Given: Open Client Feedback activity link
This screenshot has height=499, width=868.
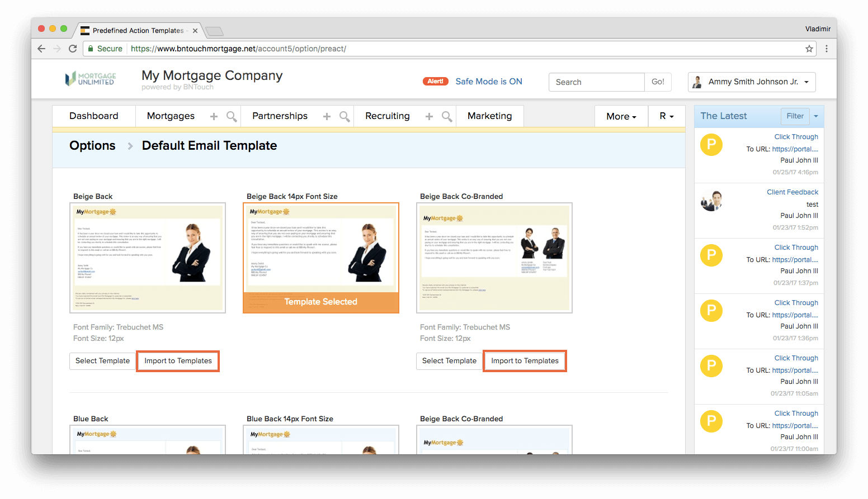Looking at the screenshot, I should 792,192.
